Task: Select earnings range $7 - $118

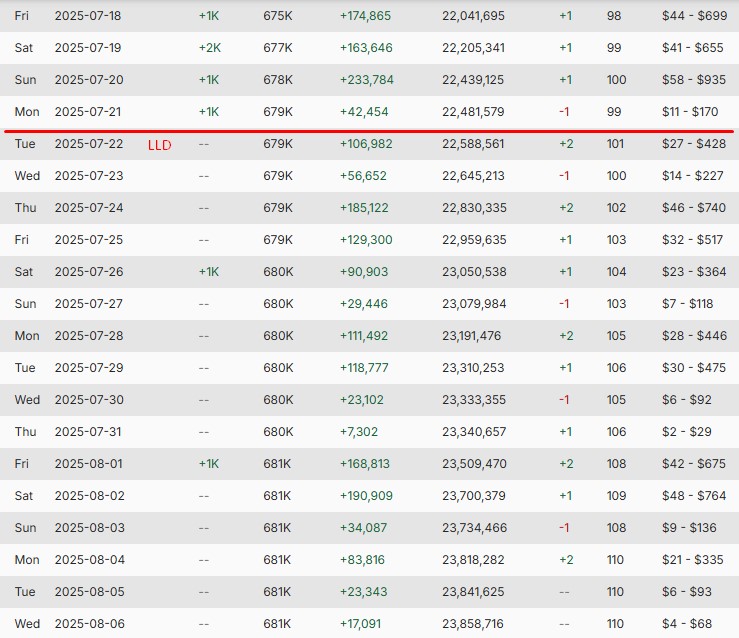Action: click(688, 304)
